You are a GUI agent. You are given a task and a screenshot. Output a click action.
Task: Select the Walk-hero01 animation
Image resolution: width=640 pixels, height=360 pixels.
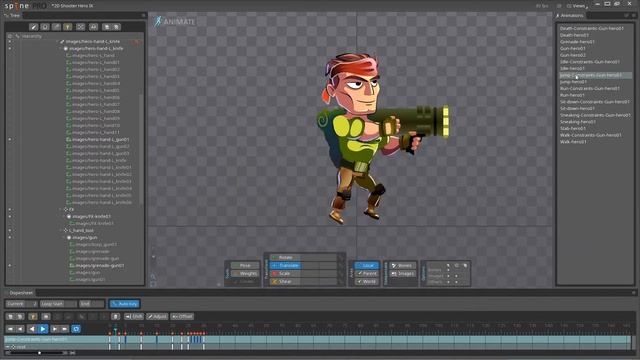coord(573,142)
